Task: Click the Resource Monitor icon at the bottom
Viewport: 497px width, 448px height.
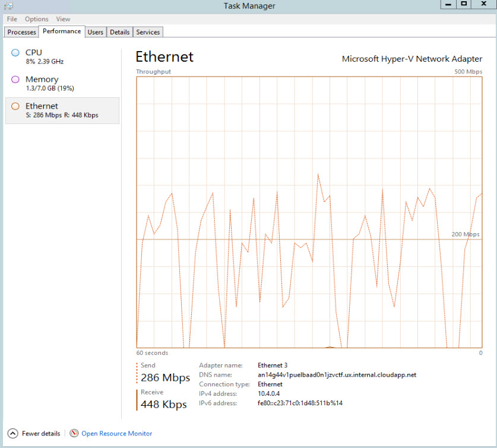Action: coord(72,434)
